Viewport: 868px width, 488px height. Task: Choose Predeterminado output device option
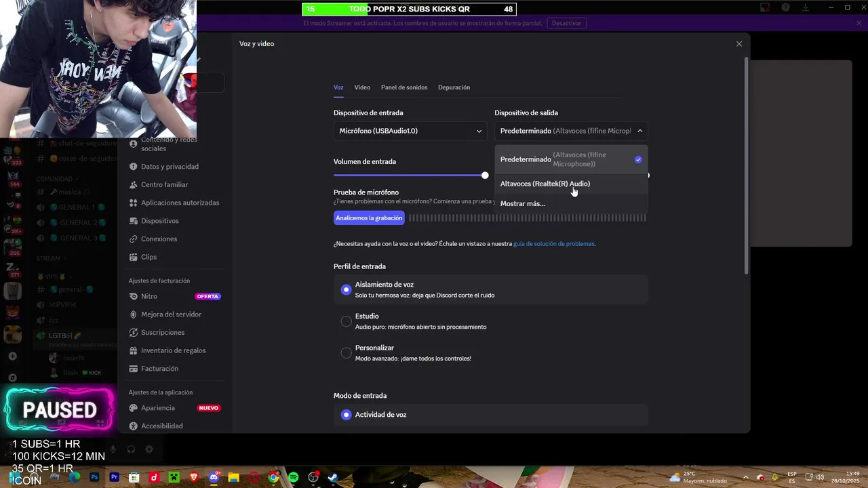click(x=571, y=159)
